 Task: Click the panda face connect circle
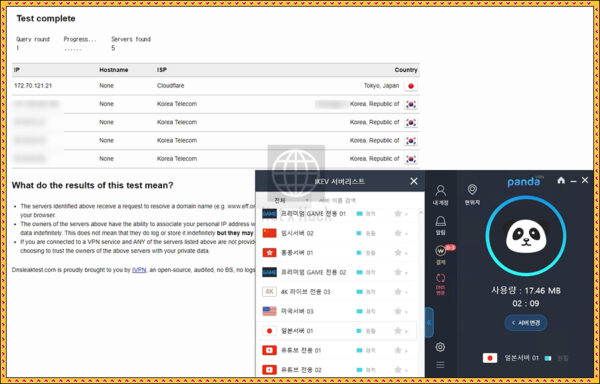[x=526, y=236]
